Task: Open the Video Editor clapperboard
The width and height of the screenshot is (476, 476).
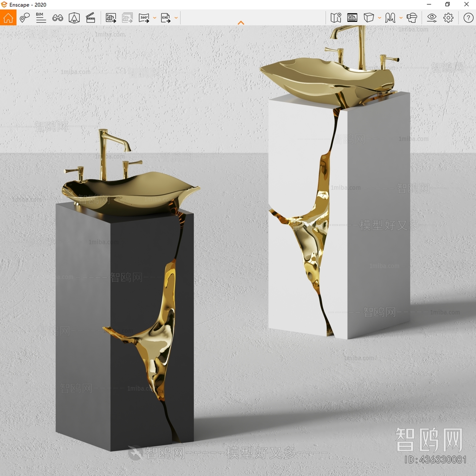Action: [x=90, y=18]
